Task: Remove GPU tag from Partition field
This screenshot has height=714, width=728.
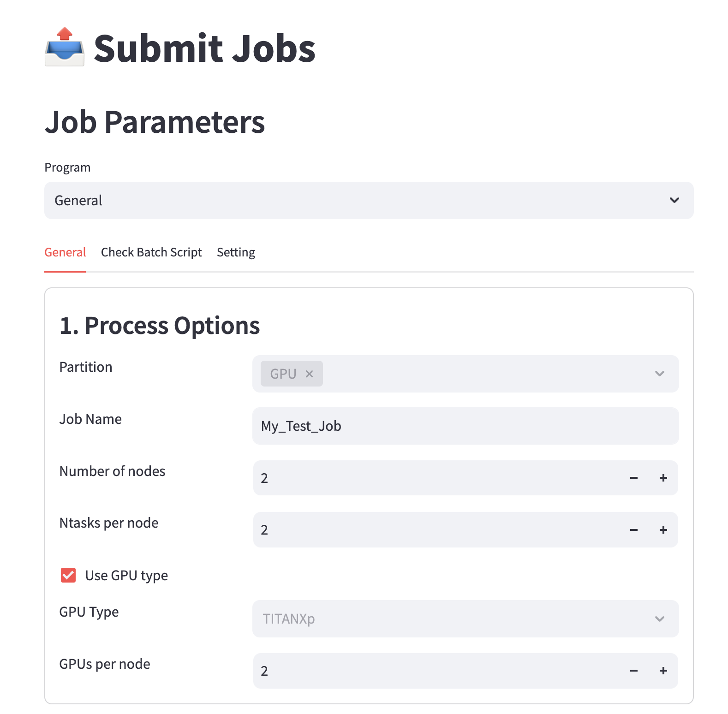Action: (309, 374)
